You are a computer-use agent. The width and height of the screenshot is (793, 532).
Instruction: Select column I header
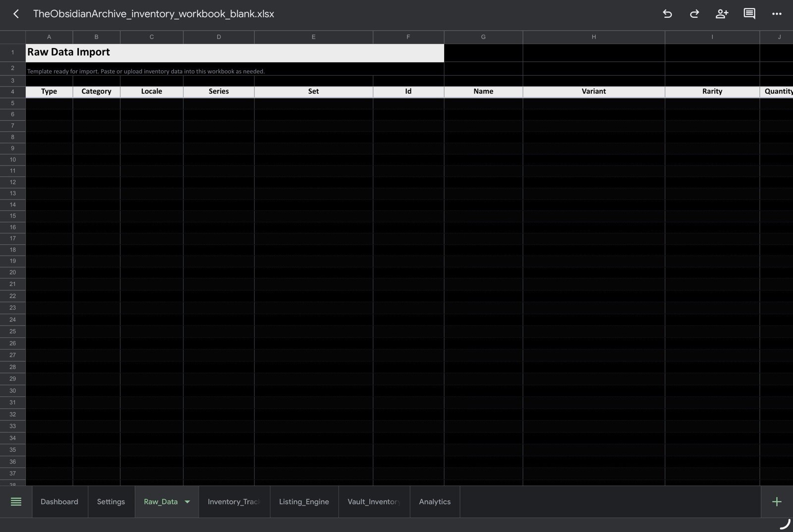point(712,37)
